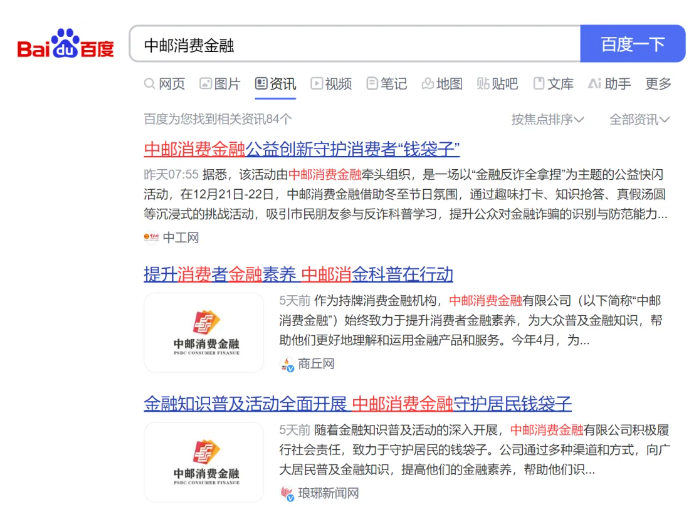Click the 琅琊新闻网 source name
The height and width of the screenshot is (517, 692).
[328, 493]
